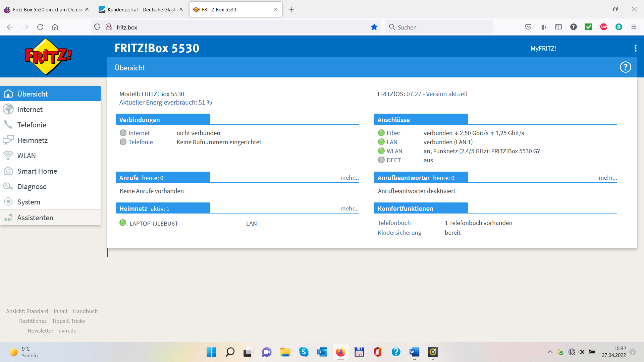Viewport: 644px width, 362px height.
Task: Open Heimnetz menu in sidebar
Action: (x=50, y=140)
